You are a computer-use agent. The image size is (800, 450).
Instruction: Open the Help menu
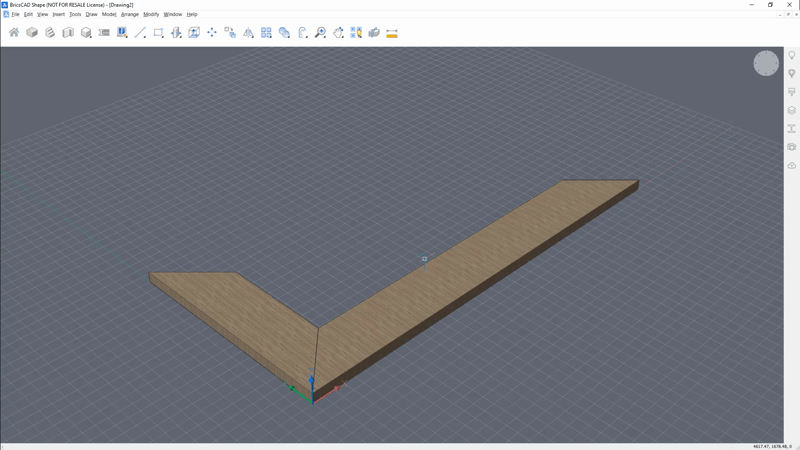point(192,14)
